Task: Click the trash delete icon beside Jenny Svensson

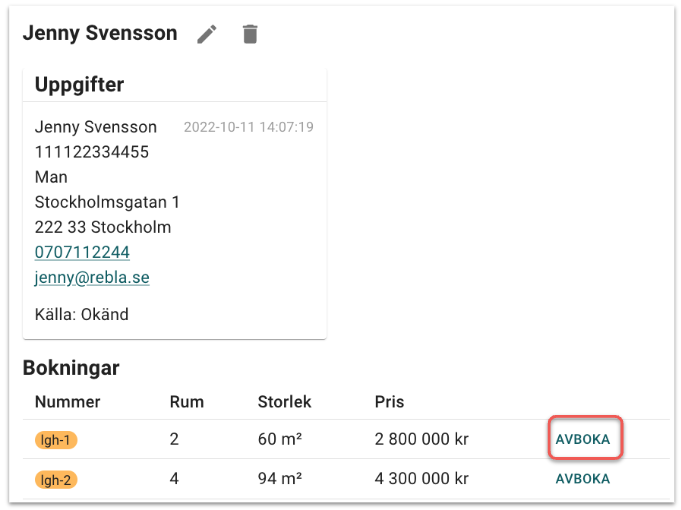Action: tap(250, 34)
